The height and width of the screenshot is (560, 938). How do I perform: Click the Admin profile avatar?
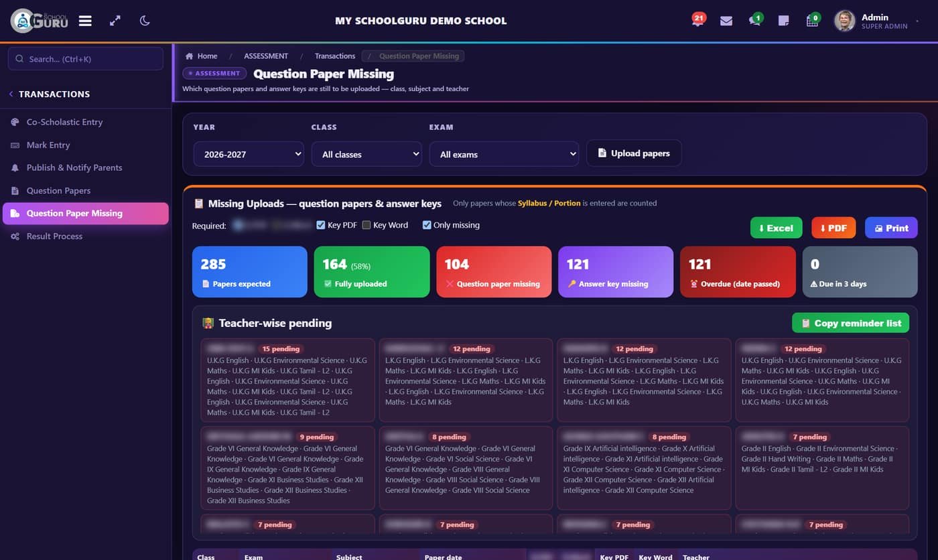pos(844,21)
